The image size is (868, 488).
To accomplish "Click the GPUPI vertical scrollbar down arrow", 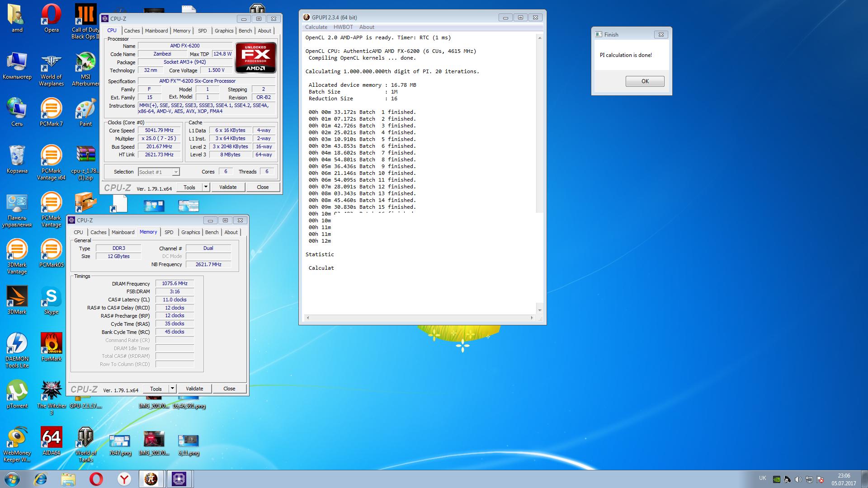I will [x=539, y=310].
